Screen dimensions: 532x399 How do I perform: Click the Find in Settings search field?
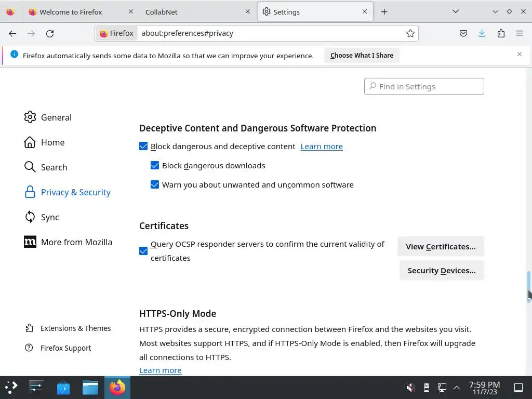[x=424, y=87]
